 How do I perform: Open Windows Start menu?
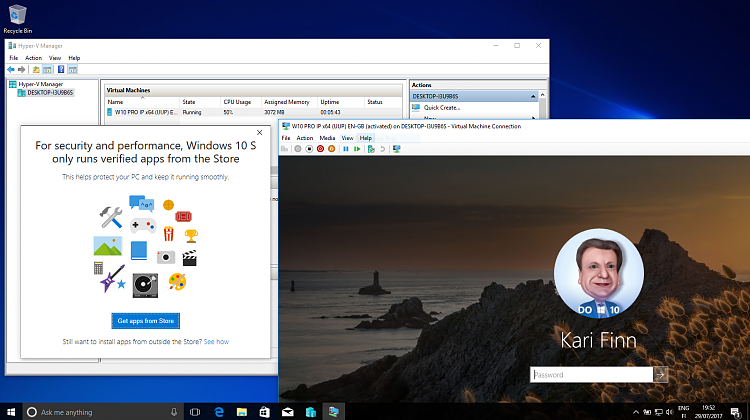click(11, 412)
